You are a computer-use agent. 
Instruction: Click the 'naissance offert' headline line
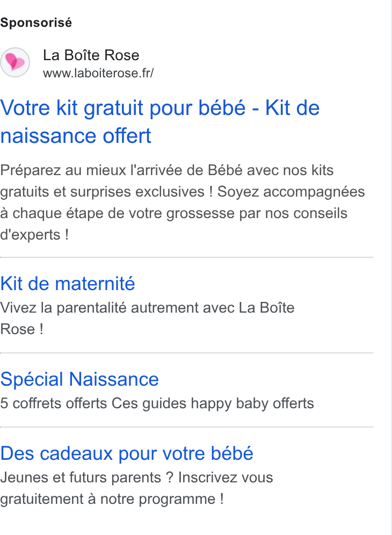[x=76, y=136]
